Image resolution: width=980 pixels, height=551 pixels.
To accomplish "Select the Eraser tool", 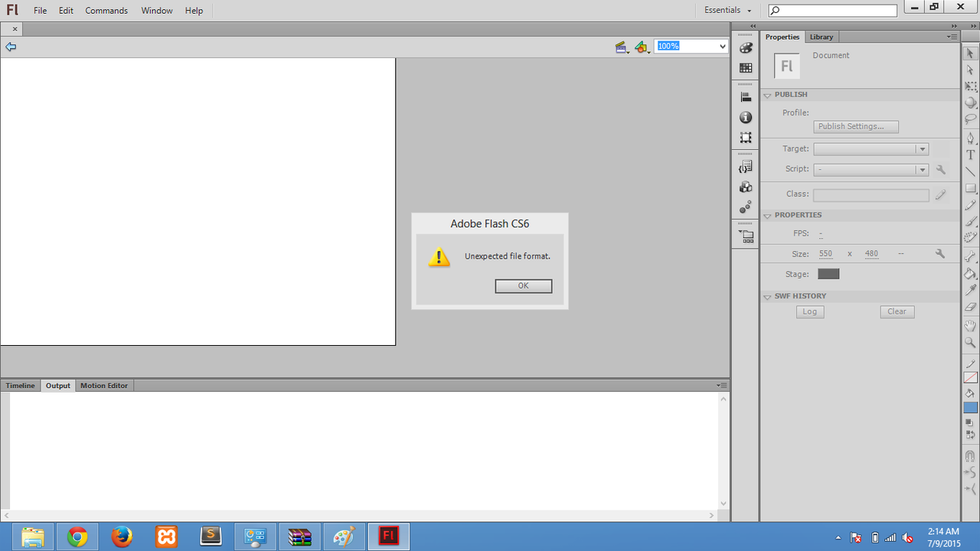I will (x=970, y=307).
